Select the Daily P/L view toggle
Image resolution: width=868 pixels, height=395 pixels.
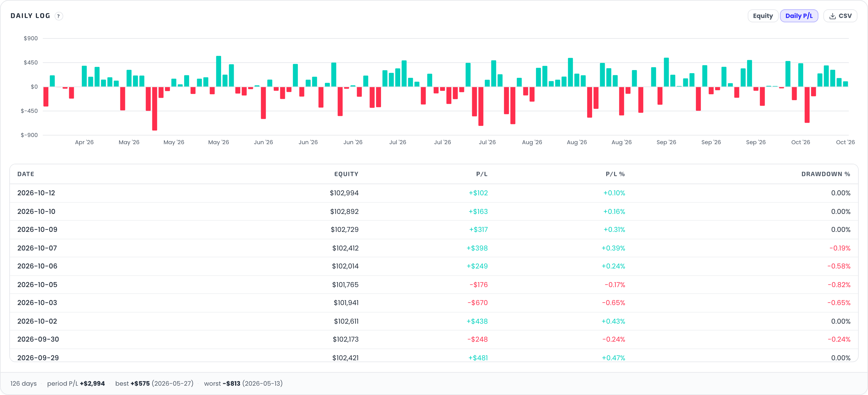(x=799, y=16)
